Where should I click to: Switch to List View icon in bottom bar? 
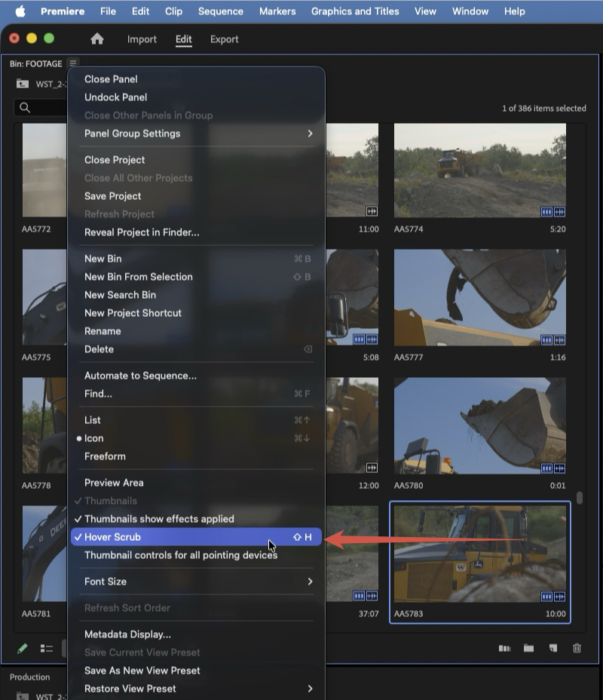click(x=47, y=648)
